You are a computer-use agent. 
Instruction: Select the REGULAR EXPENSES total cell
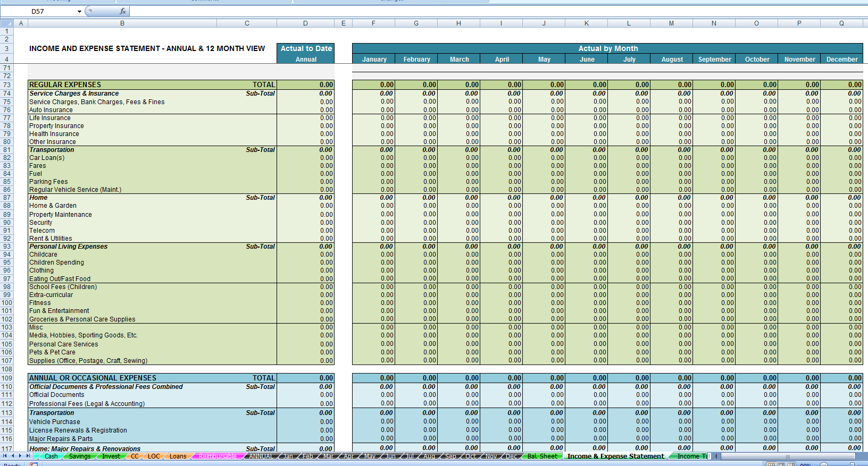point(305,85)
